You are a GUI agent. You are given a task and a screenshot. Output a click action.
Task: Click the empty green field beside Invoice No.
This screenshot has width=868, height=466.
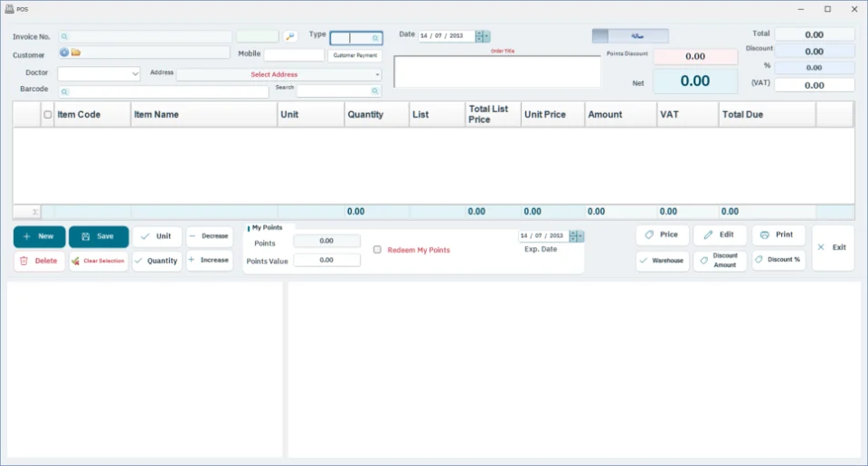click(258, 36)
